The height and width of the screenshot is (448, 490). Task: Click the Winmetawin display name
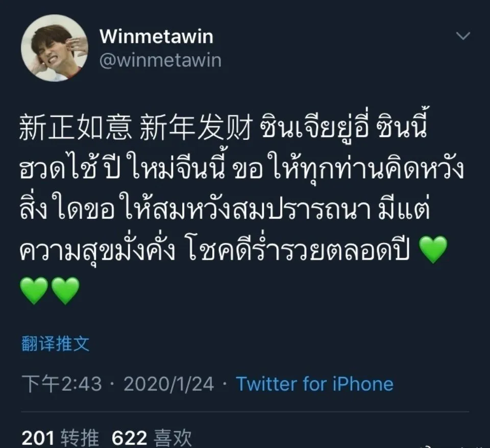[156, 37]
